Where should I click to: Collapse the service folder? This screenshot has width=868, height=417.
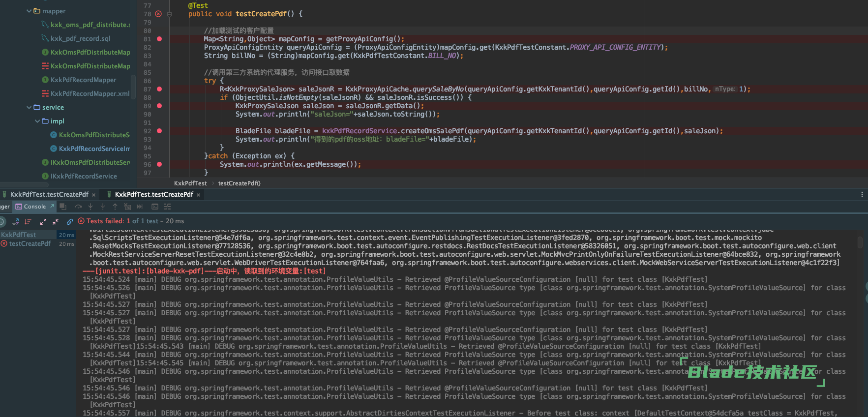coord(29,107)
